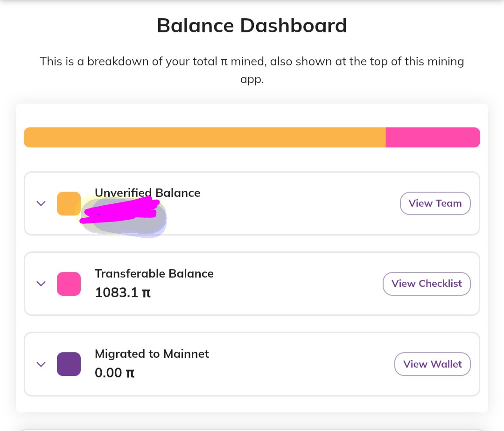
Task: Open the View Team button
Action: pyautogui.click(x=435, y=203)
